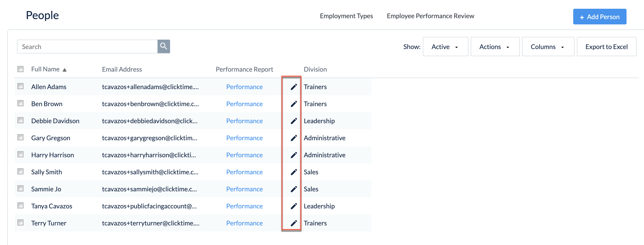Click the pencil edit icon for Sammie Jo
This screenshot has width=644, height=245.
pos(294,189)
